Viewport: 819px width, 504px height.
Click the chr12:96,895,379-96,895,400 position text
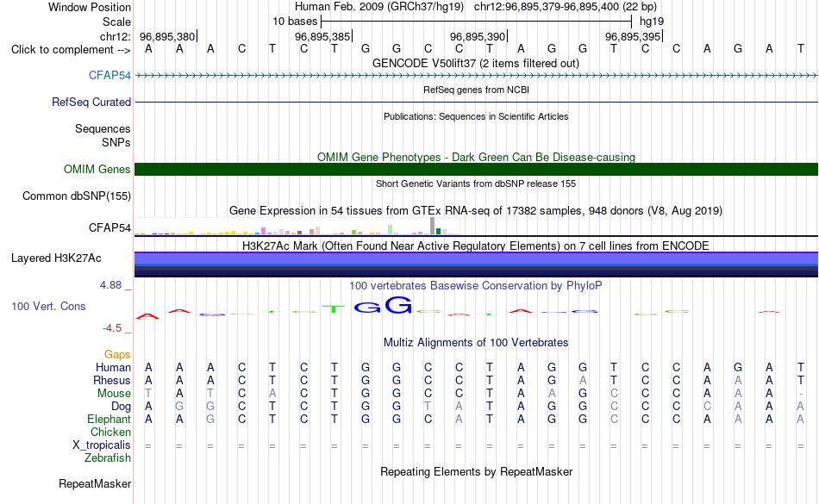547,7
